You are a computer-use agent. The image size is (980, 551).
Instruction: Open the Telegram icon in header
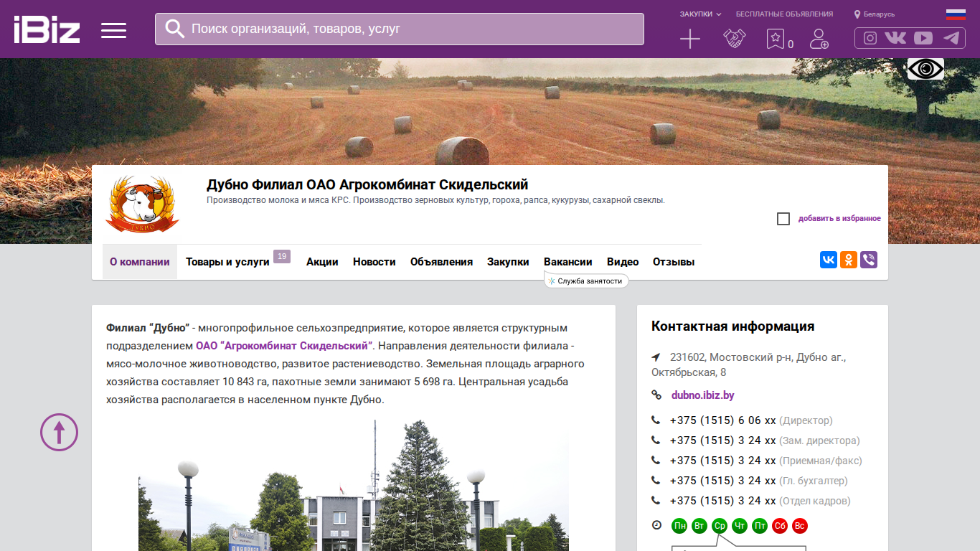pos(951,38)
